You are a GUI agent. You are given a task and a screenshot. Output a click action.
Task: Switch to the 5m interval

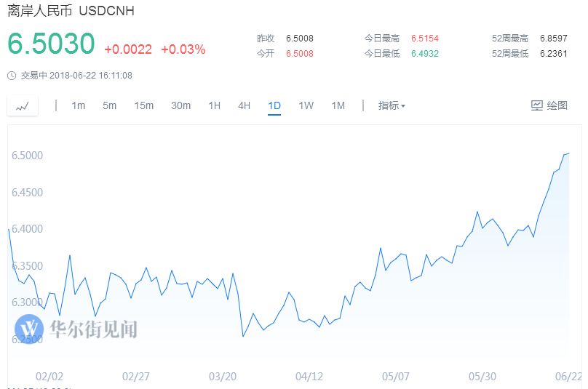click(x=109, y=105)
